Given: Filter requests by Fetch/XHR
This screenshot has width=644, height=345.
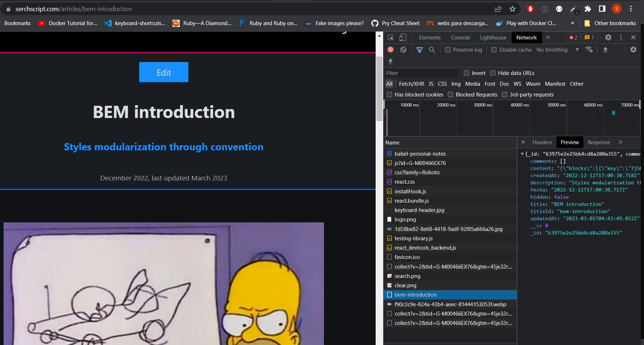Looking at the screenshot, I should pos(412,84).
